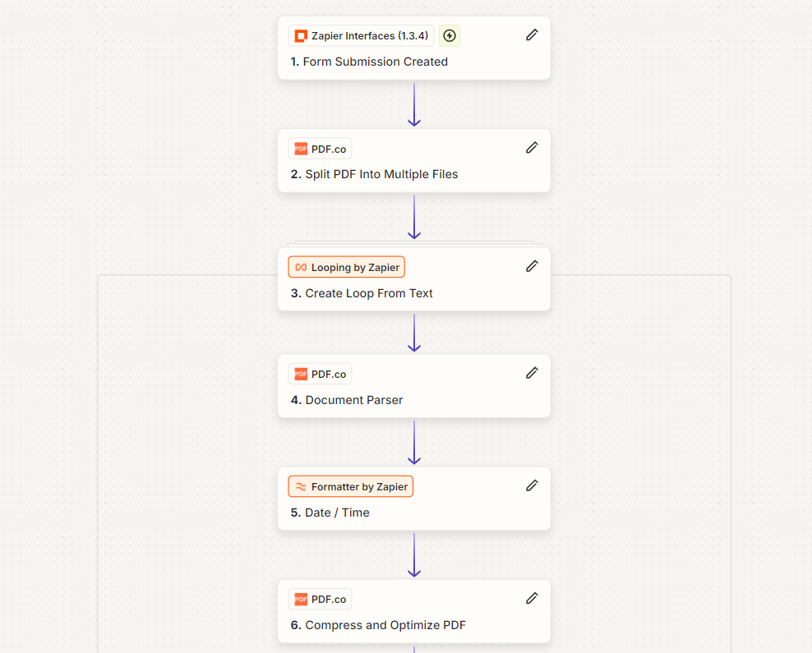The height and width of the screenshot is (653, 812).
Task: Click the PDF.co icon on Document Parser step
Action: 301,374
